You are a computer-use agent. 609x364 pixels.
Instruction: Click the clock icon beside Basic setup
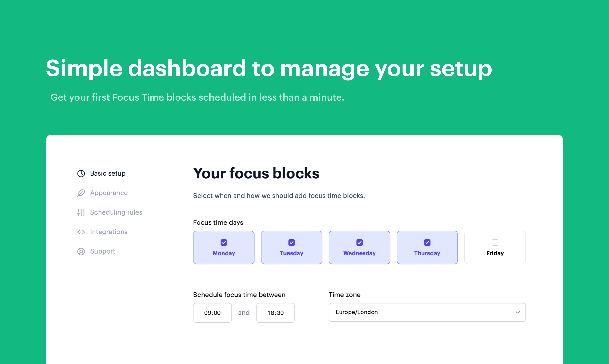(81, 173)
